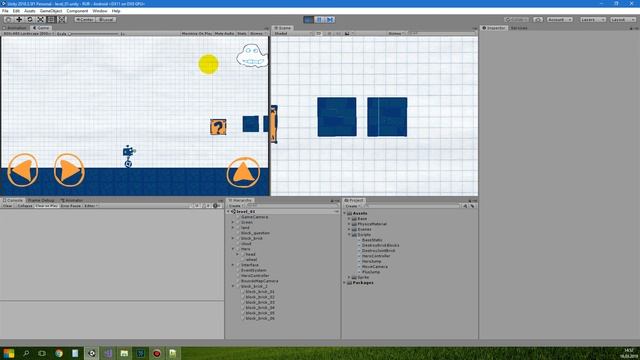The image size is (640, 360).
Task: Select the combined Transform tool
Action: pos(61,20)
